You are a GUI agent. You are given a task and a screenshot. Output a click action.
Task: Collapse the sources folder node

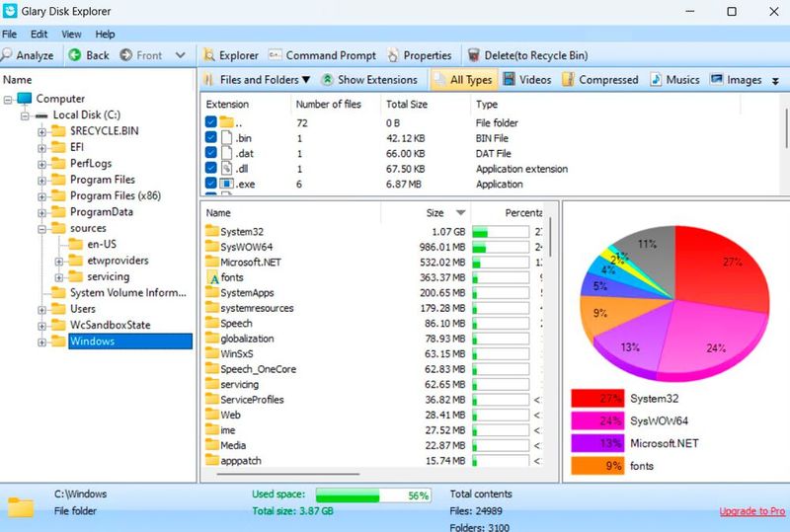[x=41, y=229]
